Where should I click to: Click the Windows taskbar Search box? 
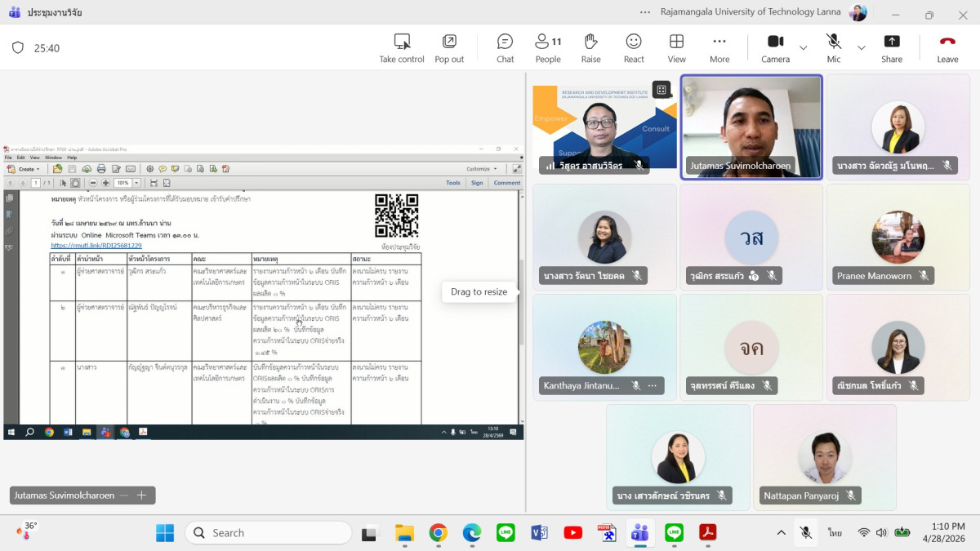click(x=268, y=533)
